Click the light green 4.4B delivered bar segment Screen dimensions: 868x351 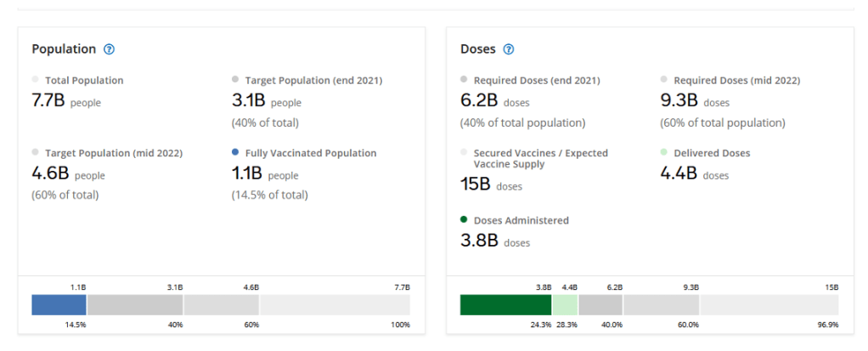(x=565, y=305)
